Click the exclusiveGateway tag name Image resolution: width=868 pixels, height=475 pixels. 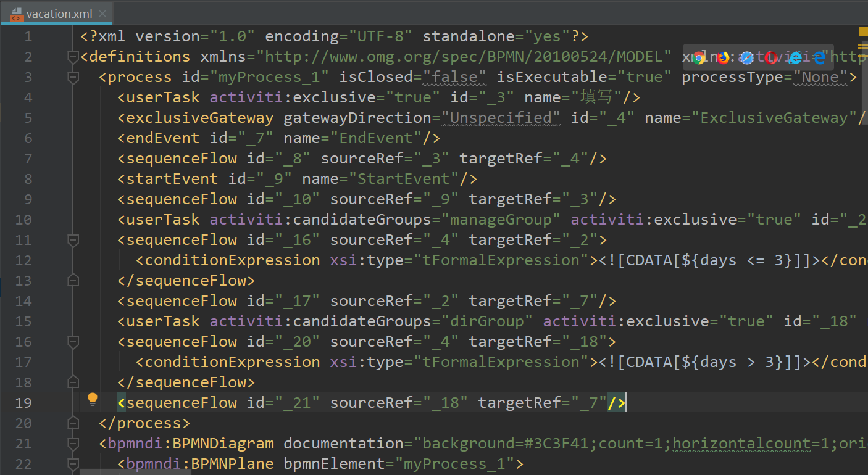tap(200, 118)
